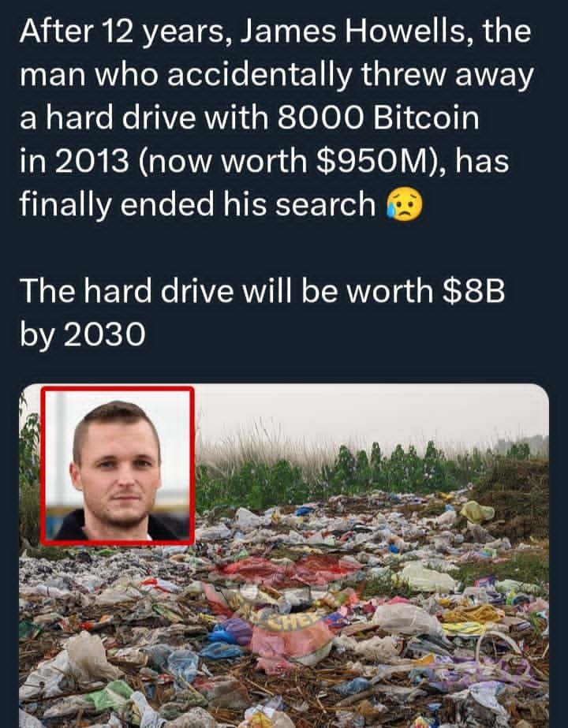Click the "CHE" lettering on the wrapper
Screen dimensions: 568x728
pos(297,622)
